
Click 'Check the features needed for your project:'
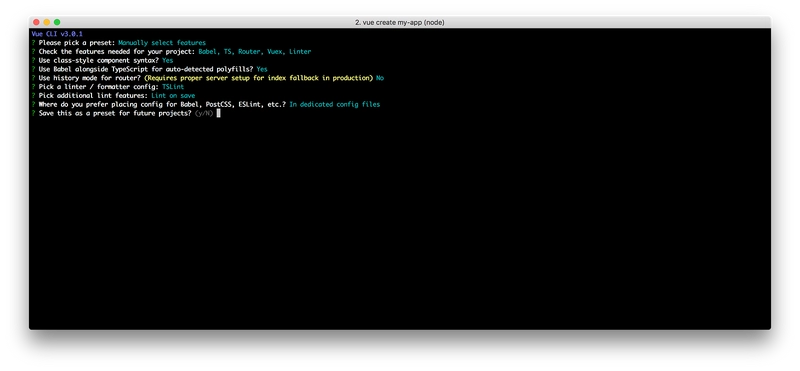tap(117, 52)
